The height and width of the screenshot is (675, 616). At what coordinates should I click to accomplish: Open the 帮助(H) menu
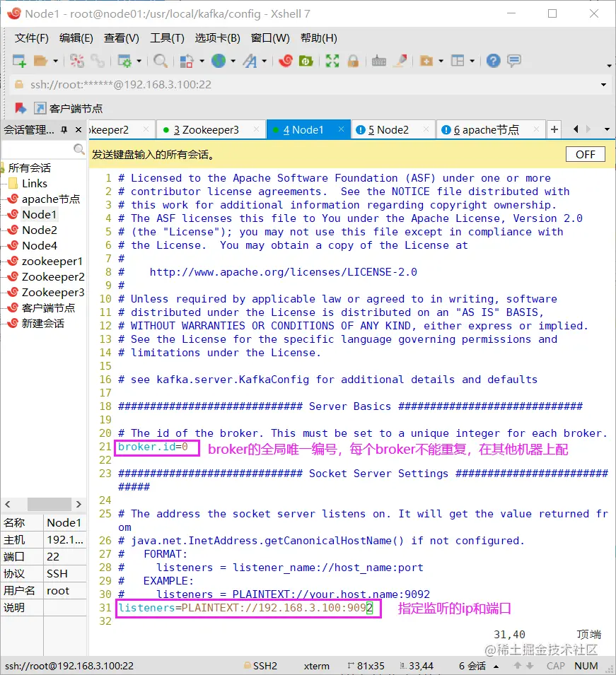[319, 38]
